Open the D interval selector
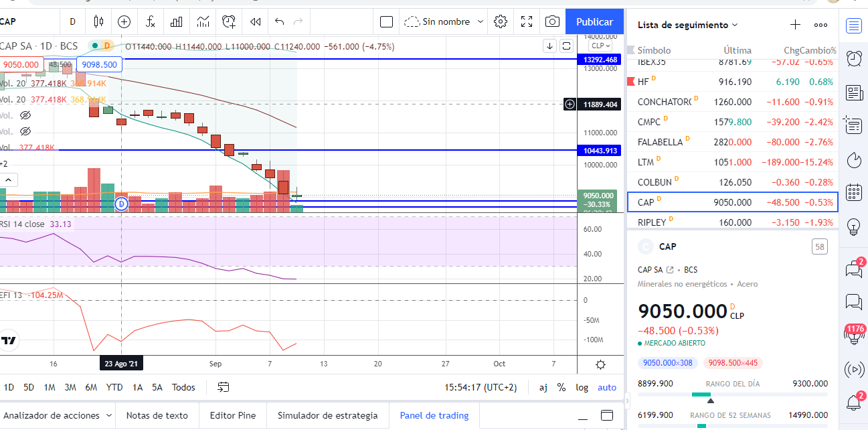868x430 pixels. [72, 21]
